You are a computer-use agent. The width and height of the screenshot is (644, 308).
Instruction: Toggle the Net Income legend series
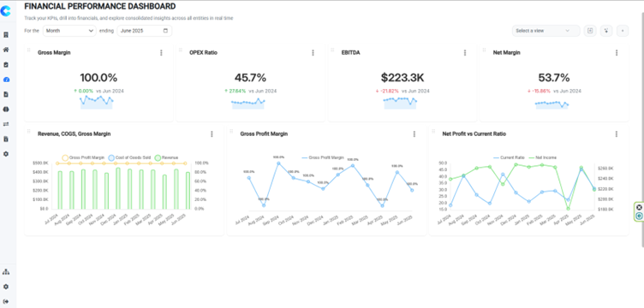(x=542, y=157)
